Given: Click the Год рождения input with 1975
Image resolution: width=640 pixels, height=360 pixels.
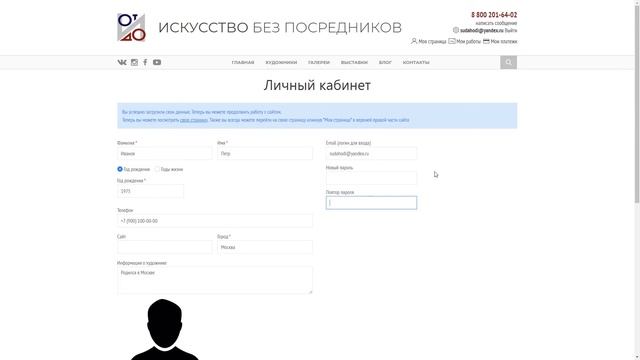Looking at the screenshot, I should (150, 191).
